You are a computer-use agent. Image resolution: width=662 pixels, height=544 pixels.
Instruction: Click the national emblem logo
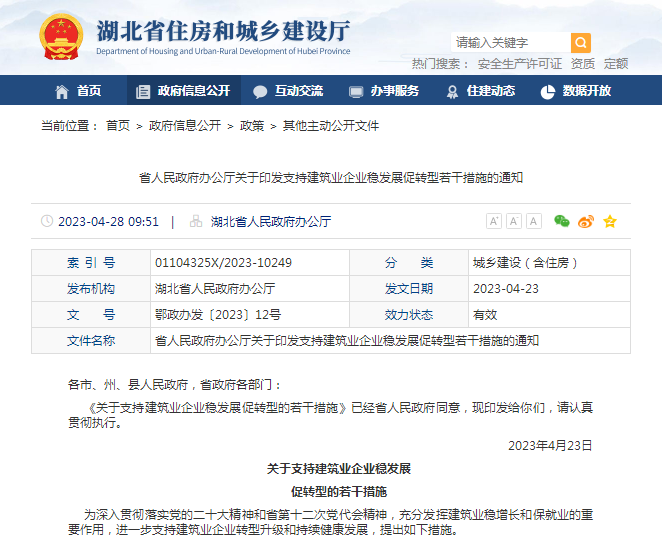63,37
